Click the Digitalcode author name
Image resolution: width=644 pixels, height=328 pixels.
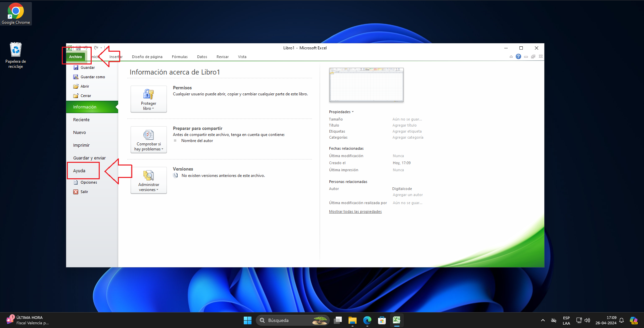click(402, 189)
